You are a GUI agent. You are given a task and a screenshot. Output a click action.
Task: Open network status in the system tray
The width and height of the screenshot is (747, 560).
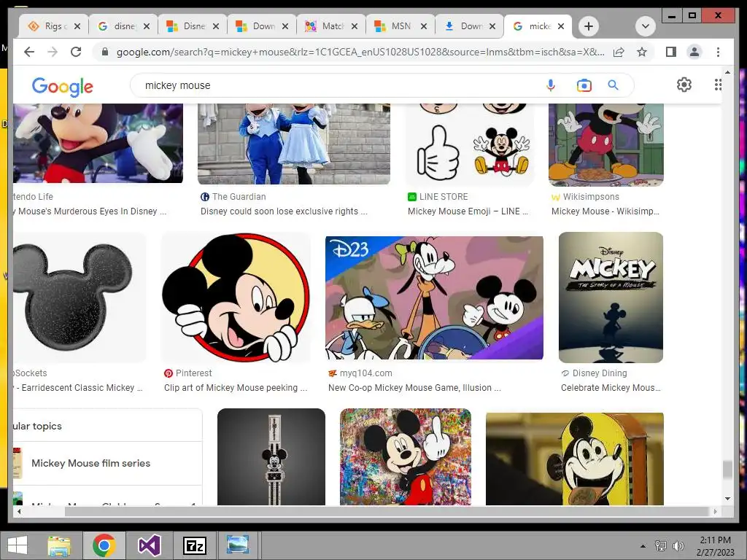(x=660, y=546)
